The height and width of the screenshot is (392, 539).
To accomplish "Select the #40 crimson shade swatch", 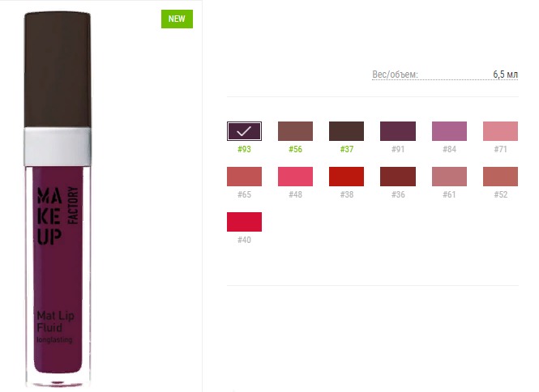I will coord(244,222).
